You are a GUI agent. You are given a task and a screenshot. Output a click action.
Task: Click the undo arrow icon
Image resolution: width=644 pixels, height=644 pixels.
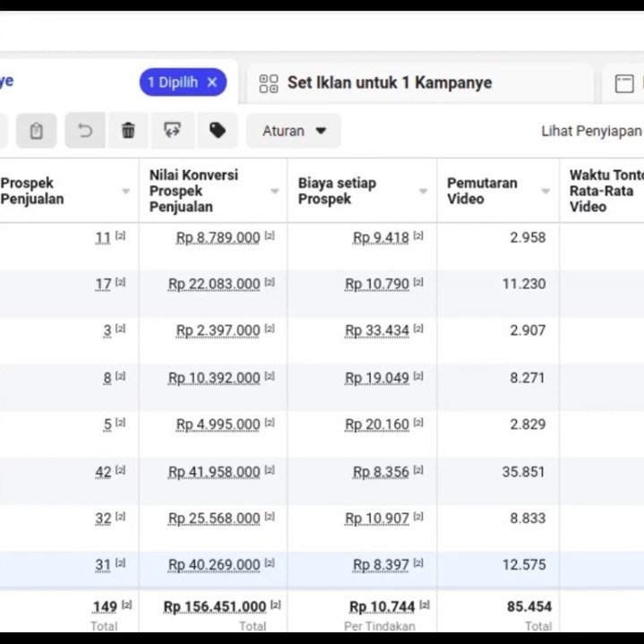coord(85,131)
